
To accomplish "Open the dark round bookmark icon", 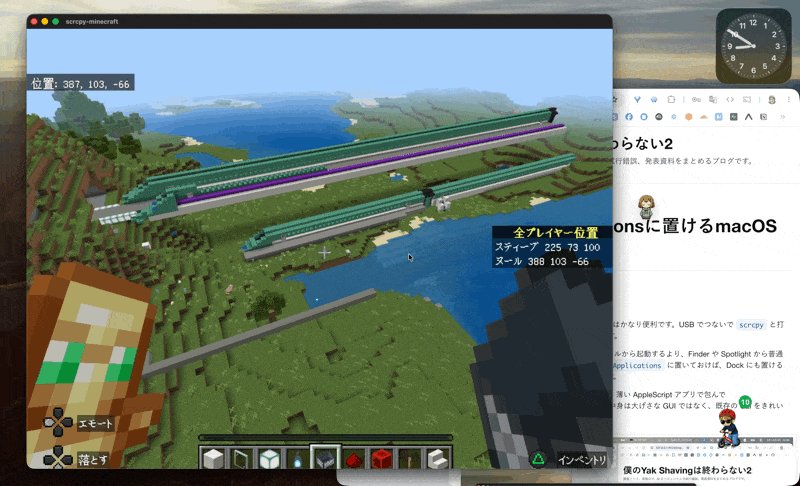I will click(x=659, y=117).
